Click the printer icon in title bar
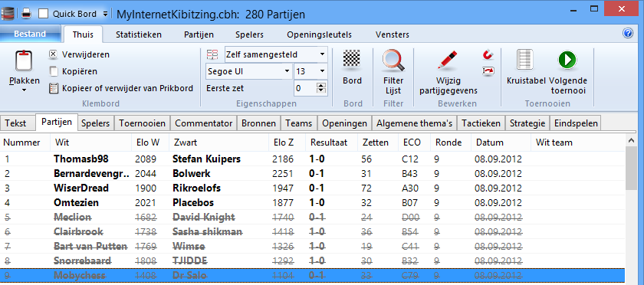644x285 pixels. pos(26,14)
